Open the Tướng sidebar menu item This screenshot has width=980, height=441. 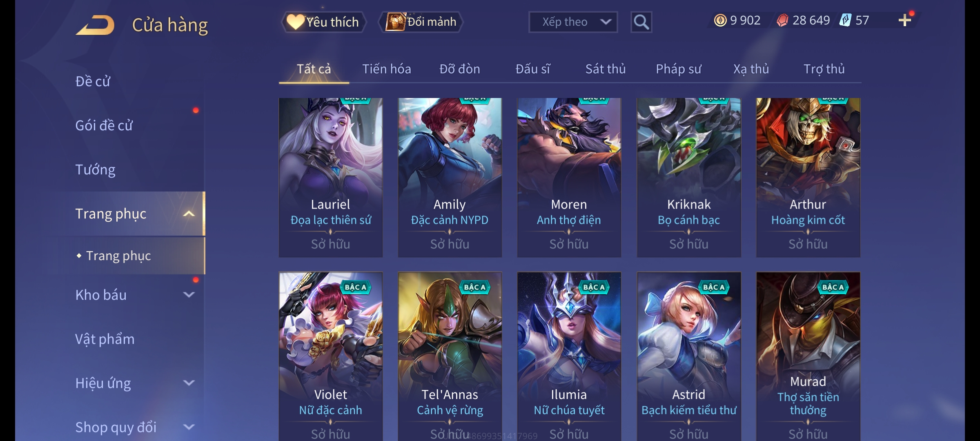95,169
